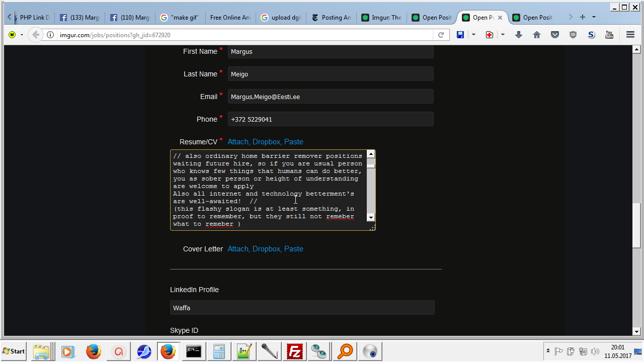Switch to the PHP Link D tab
The height and width of the screenshot is (362, 644).
tap(33, 18)
